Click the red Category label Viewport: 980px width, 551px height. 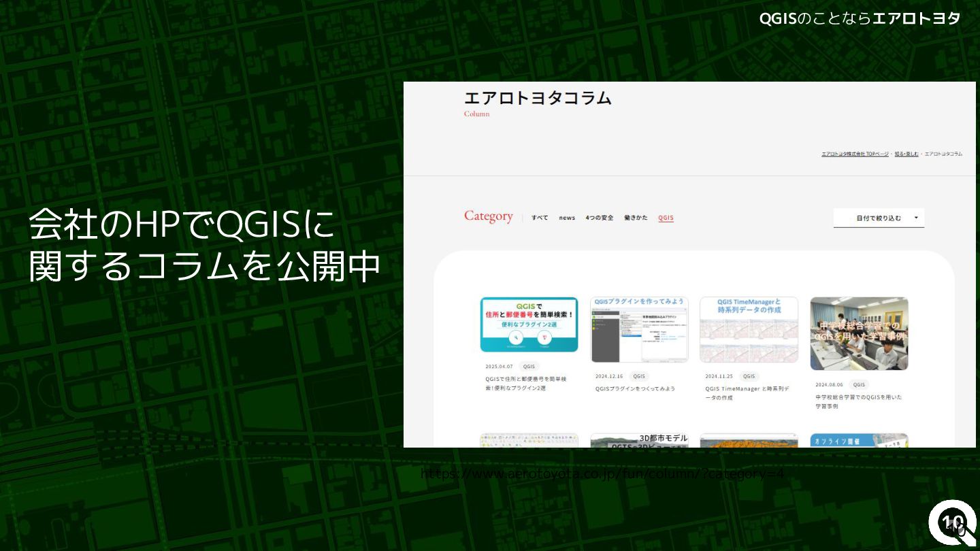[x=489, y=216]
